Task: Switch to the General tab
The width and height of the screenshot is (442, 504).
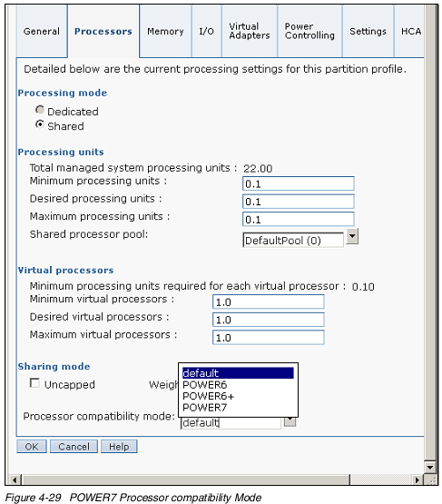Action: (42, 32)
